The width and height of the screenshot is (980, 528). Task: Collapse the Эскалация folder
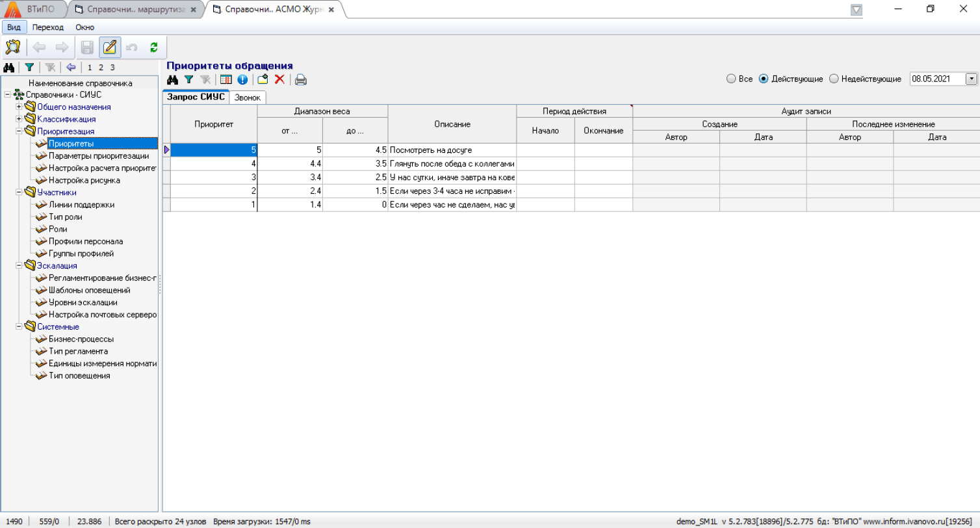[19, 266]
